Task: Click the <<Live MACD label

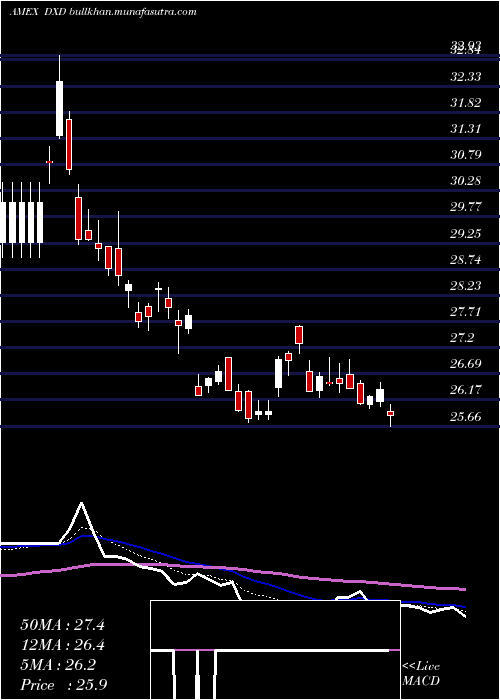Action: [x=421, y=673]
